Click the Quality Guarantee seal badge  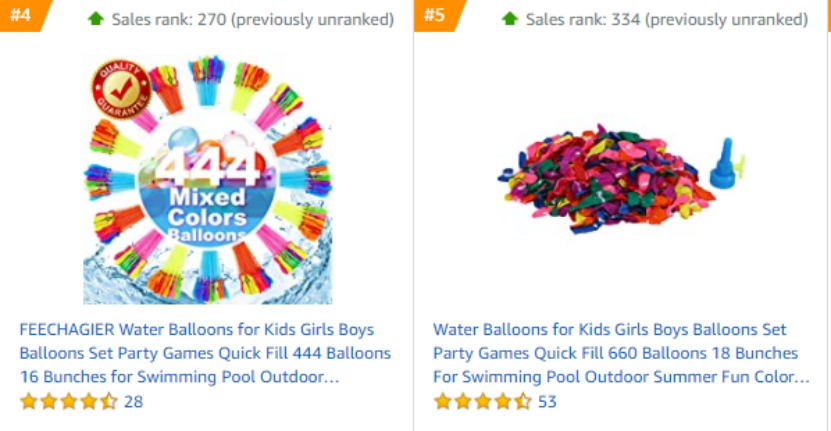[121, 89]
